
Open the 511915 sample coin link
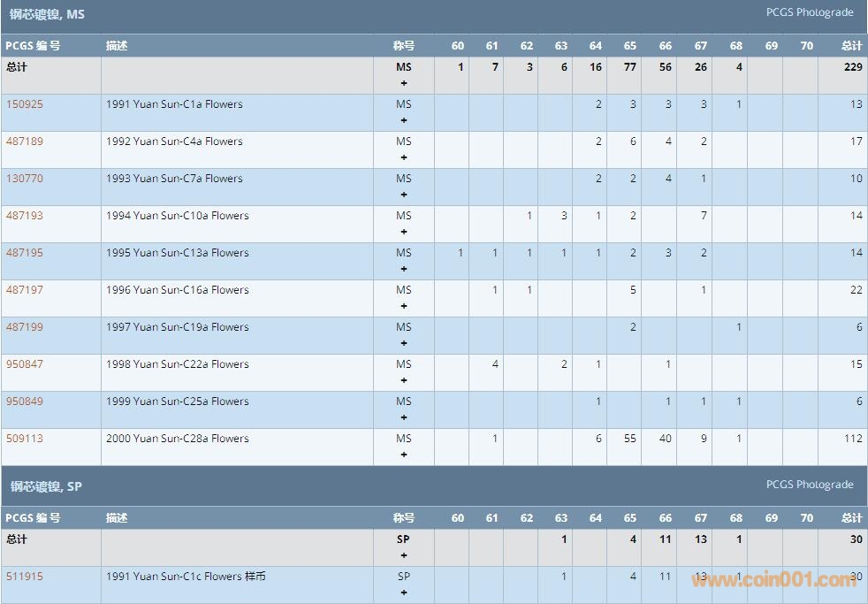tap(25, 577)
